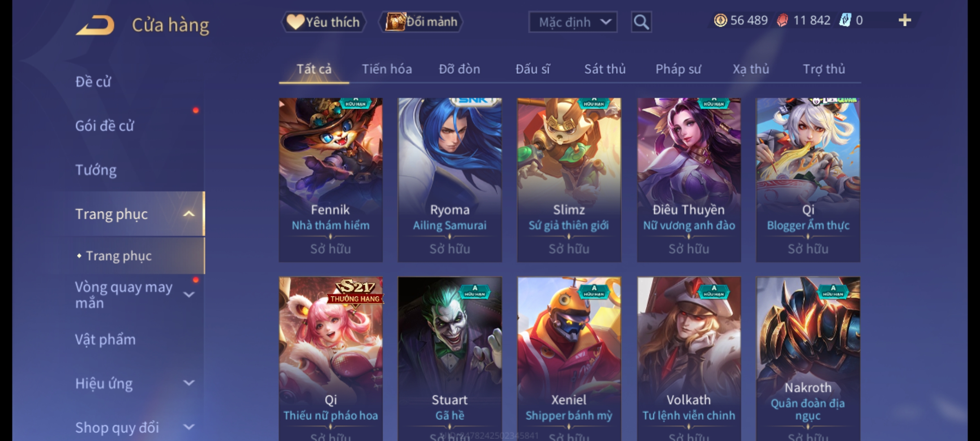Switch to the Tiến hóa tab

coord(387,69)
